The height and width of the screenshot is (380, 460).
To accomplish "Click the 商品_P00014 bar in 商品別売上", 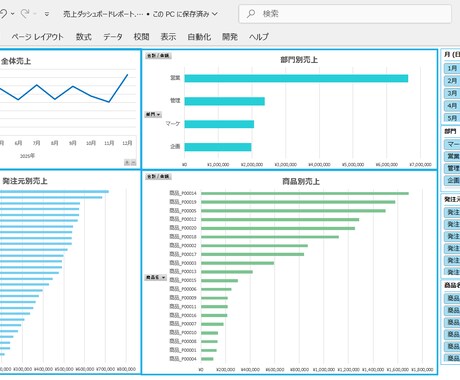I will tap(305, 193).
